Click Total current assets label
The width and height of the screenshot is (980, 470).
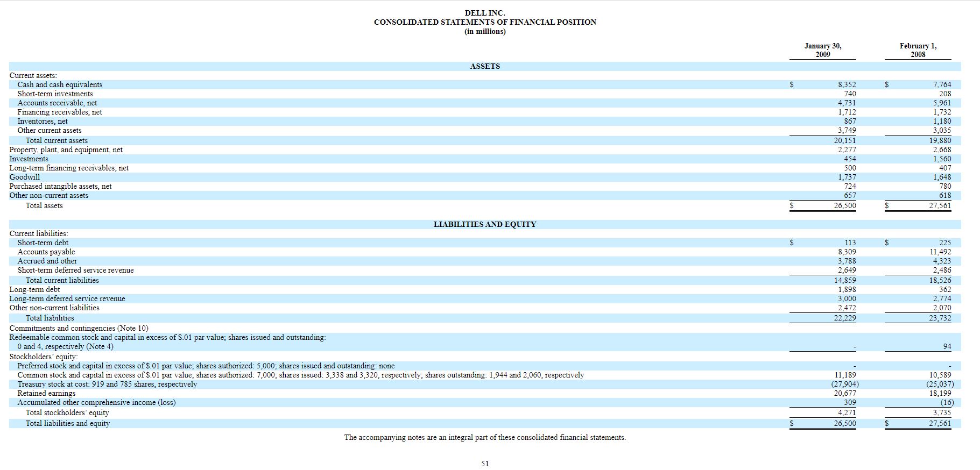pos(57,140)
